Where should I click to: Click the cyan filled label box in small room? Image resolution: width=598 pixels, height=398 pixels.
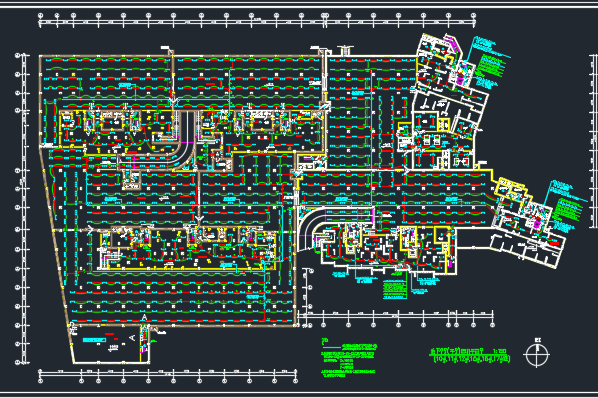coord(94,340)
